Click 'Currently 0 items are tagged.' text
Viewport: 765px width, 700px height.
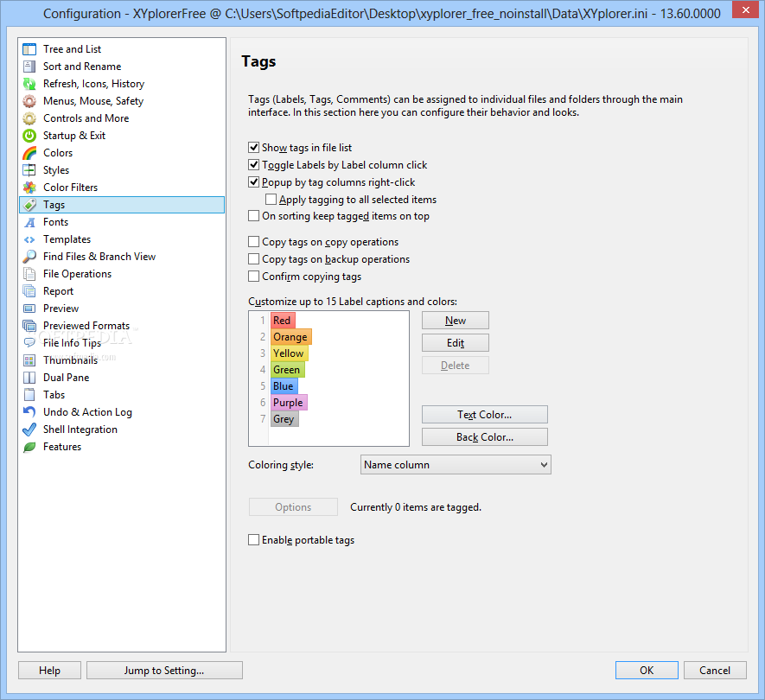point(416,507)
